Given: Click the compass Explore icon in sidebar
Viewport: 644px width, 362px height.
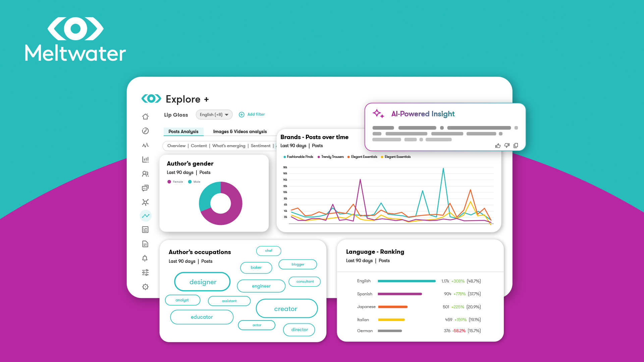Looking at the screenshot, I should 145,131.
